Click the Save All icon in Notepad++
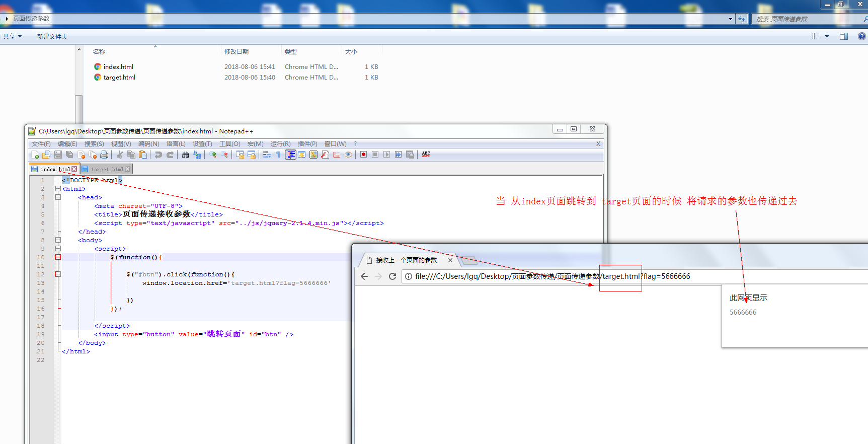The height and width of the screenshot is (444, 868). pyautogui.click(x=69, y=155)
